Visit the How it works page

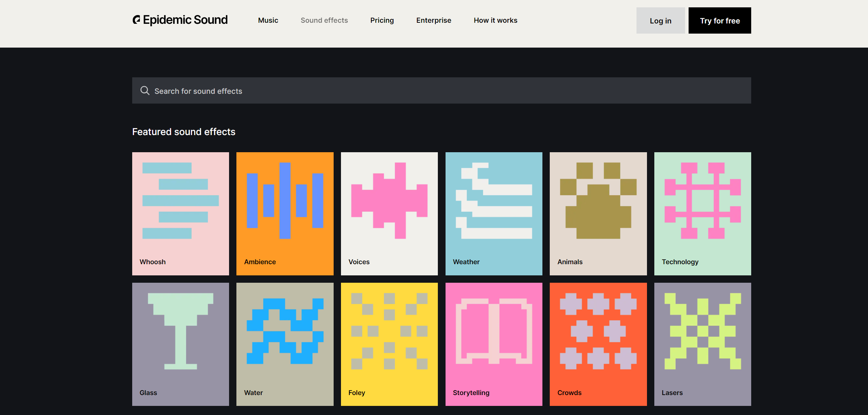click(495, 20)
